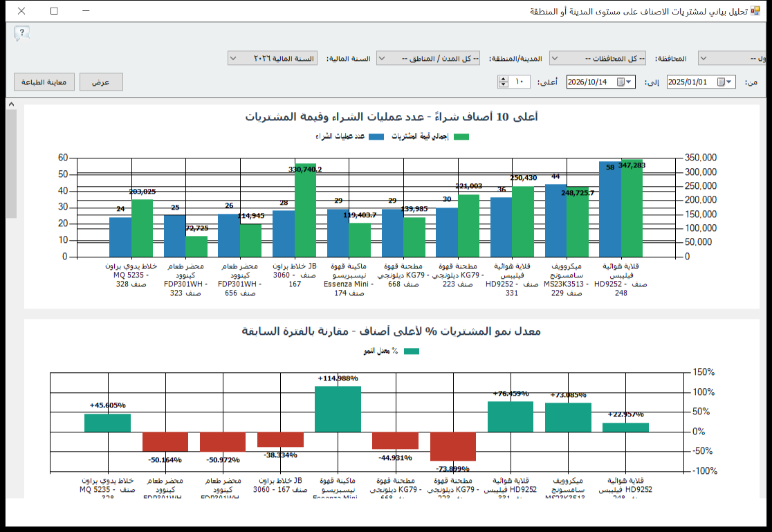Click the blue عدد عمليات الشراء legend swatch
The width and height of the screenshot is (772, 532).
(x=376, y=137)
